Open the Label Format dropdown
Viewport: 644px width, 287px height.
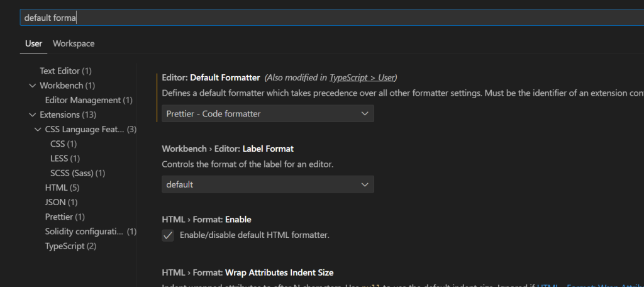(x=268, y=184)
